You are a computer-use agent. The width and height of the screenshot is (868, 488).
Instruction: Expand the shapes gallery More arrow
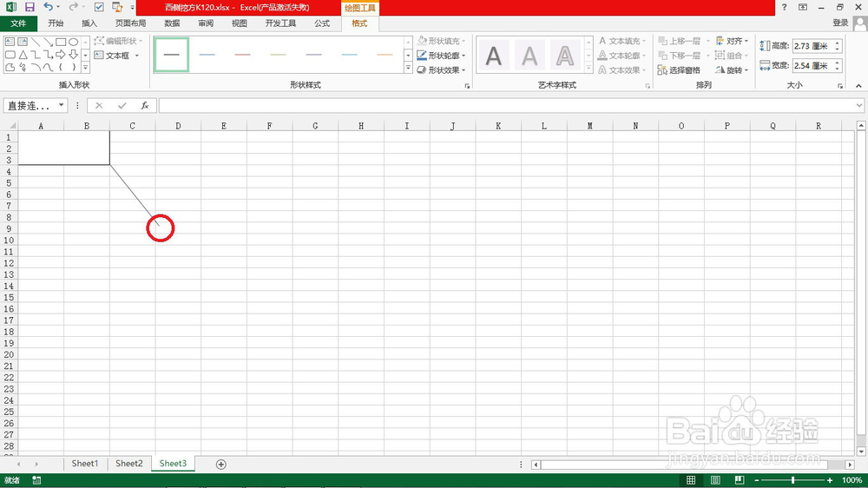(85, 68)
